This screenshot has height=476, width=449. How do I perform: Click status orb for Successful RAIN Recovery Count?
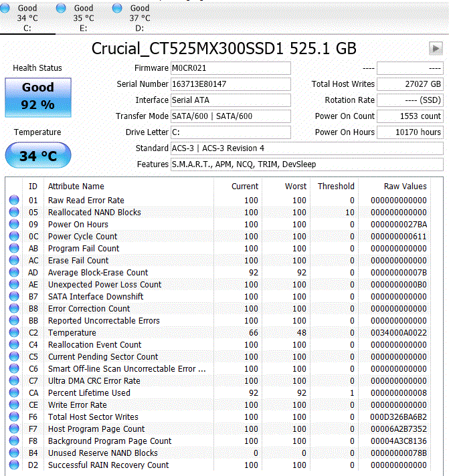[x=14, y=465]
